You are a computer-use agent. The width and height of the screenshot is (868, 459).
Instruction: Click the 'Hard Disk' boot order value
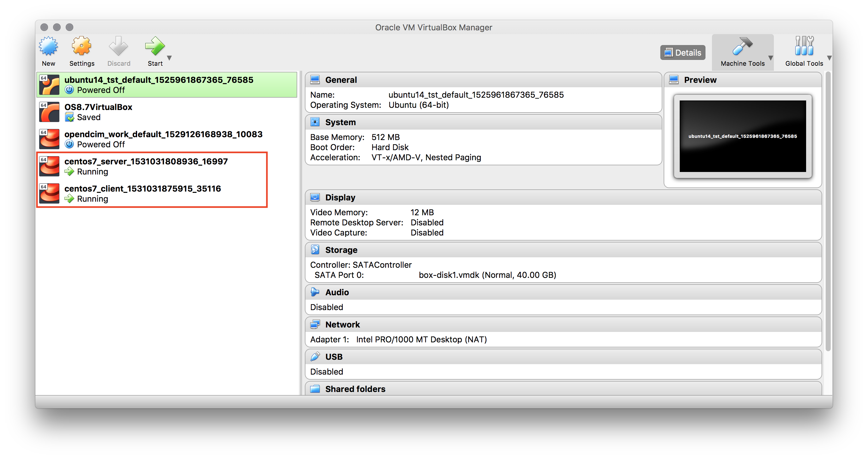point(390,147)
